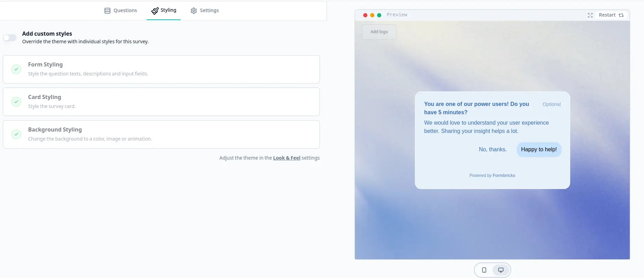This screenshot has width=644, height=278.
Task: Click the No, thanks. button
Action: point(493,150)
